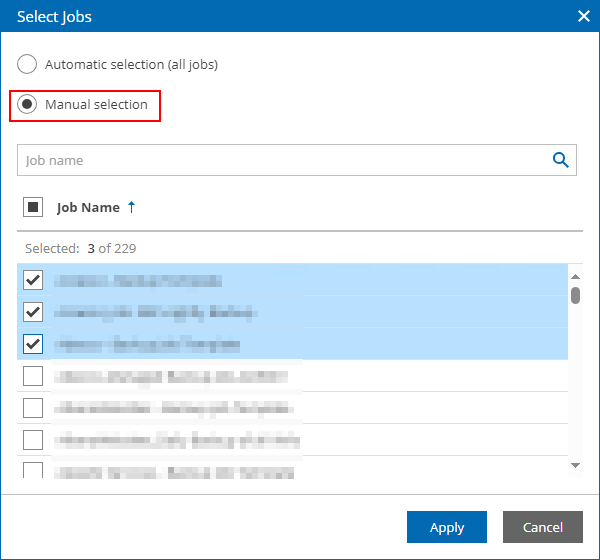The image size is (600, 560).
Task: Select the Automatic selection (all jobs) option
Action: click(28, 64)
